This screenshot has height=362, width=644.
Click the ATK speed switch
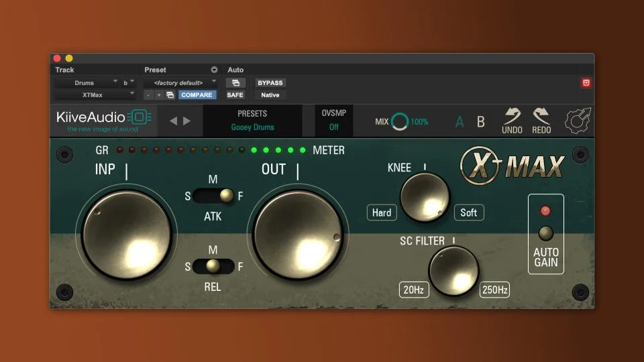pos(213,196)
